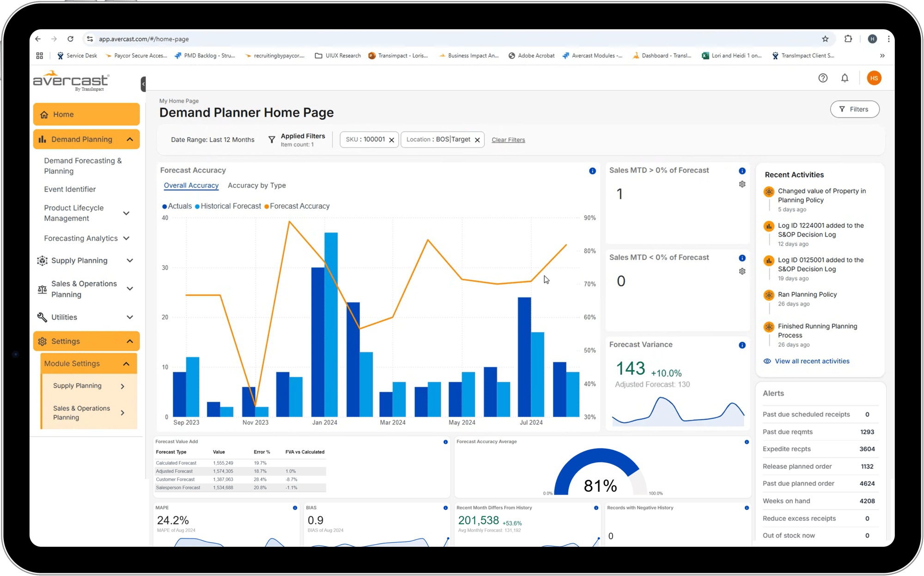Click the Forecast Accuracy info icon
The height and width of the screenshot is (576, 924).
pyautogui.click(x=592, y=171)
